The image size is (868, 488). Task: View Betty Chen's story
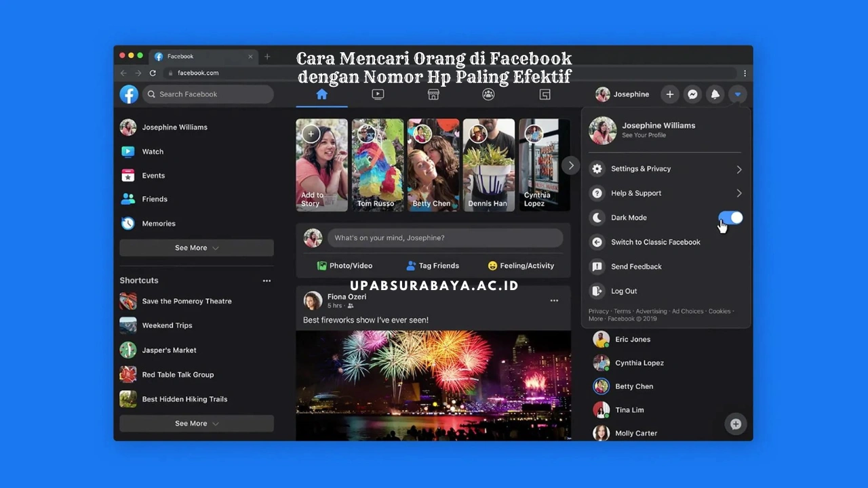[433, 165]
